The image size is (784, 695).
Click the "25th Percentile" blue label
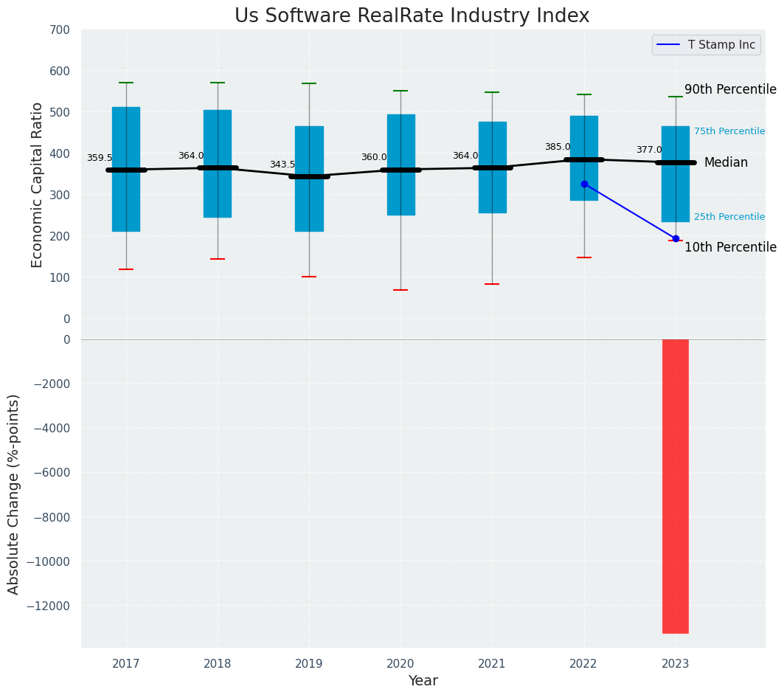coord(729,217)
